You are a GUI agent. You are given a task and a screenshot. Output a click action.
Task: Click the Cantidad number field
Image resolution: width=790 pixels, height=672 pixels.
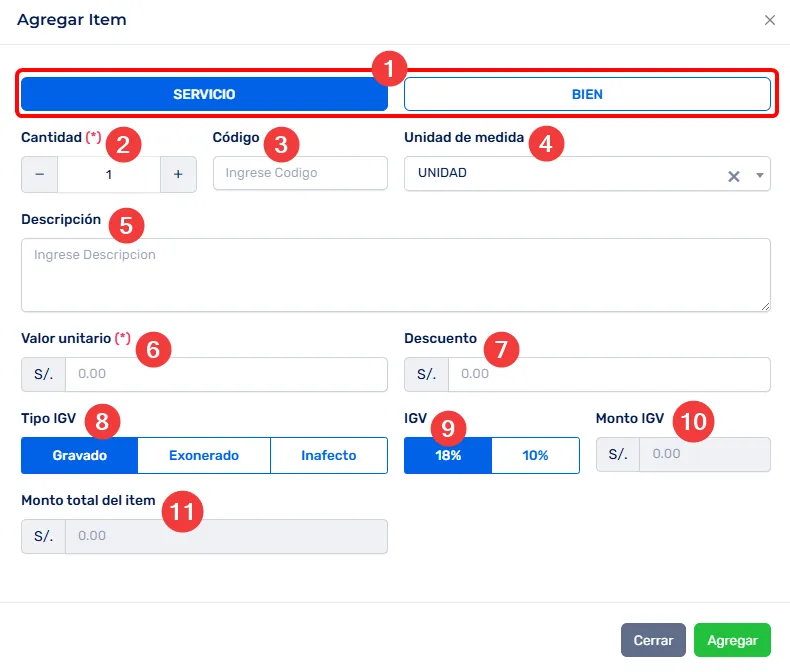click(x=109, y=174)
